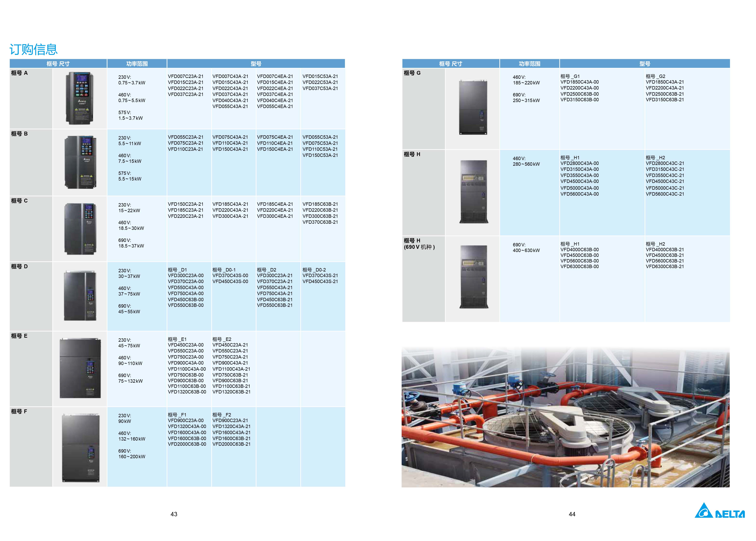The height and width of the screenshot is (541, 756).
Task: Select model VFD007C23A-21
Action: (186, 76)
